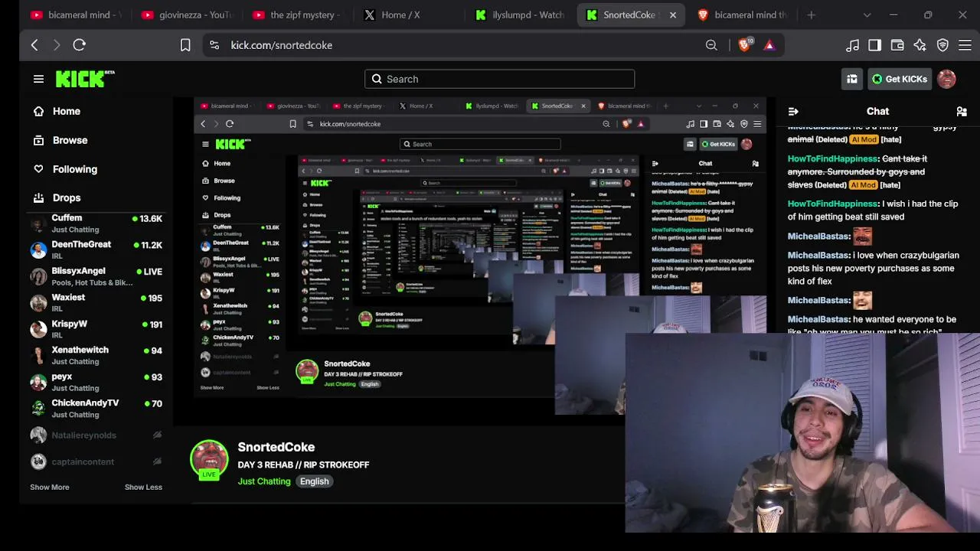Switch to the ilyslumpd Kick tab
The width and height of the screenshot is (980, 551).
click(x=521, y=15)
